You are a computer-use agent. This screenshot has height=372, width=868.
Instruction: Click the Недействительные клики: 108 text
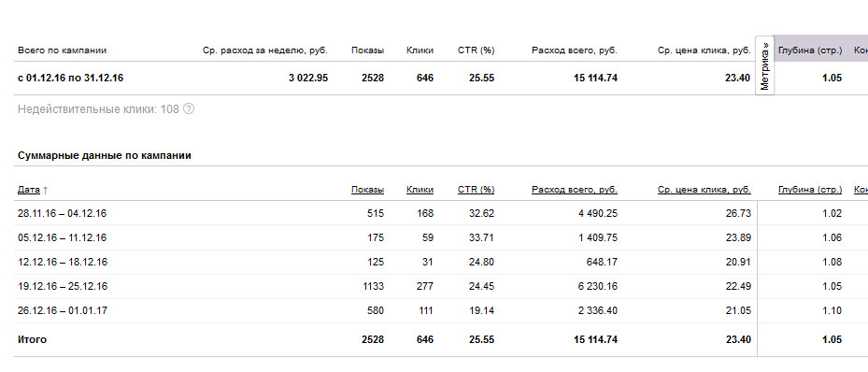pyautogui.click(x=98, y=109)
